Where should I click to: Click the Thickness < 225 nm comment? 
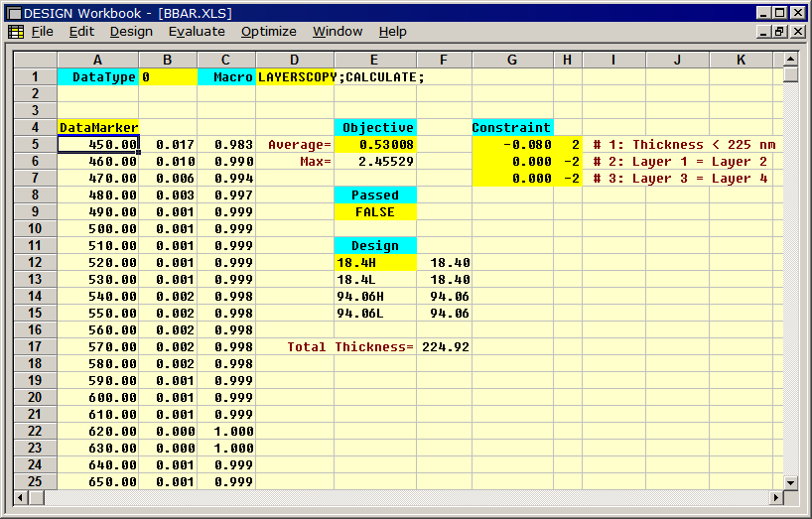(684, 144)
